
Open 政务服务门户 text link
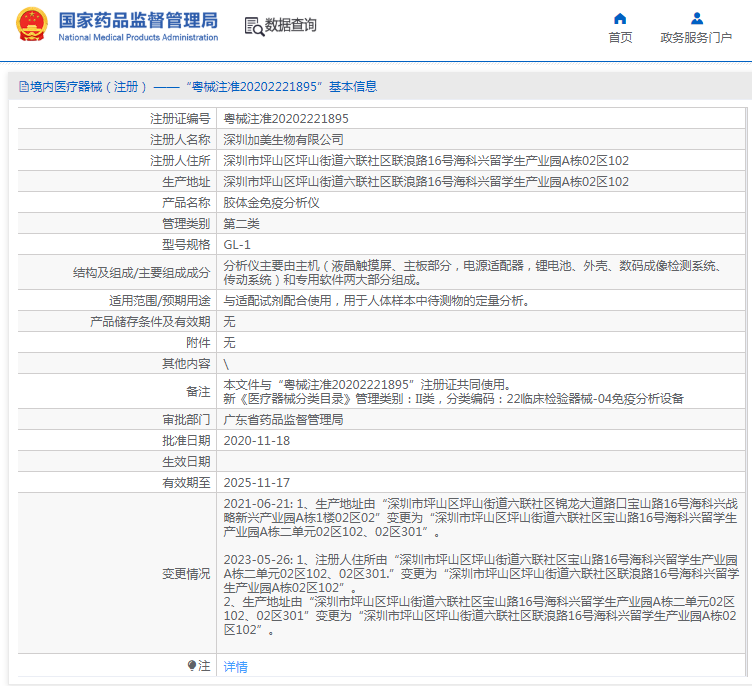click(x=696, y=37)
